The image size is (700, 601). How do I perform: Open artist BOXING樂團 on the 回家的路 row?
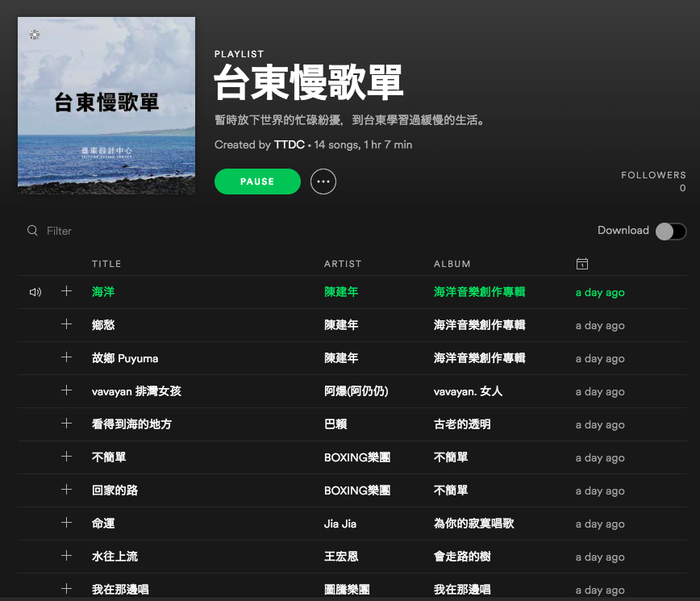point(357,490)
